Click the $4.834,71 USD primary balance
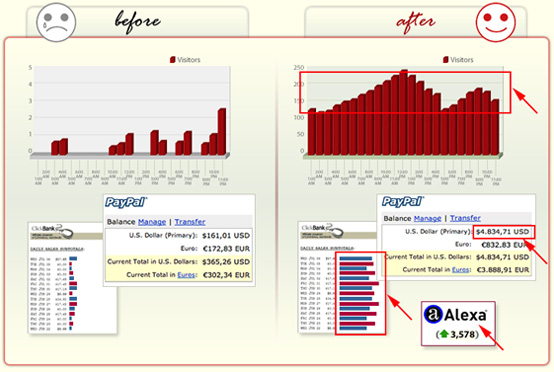The height and width of the screenshot is (372, 554). pyautogui.click(x=502, y=232)
